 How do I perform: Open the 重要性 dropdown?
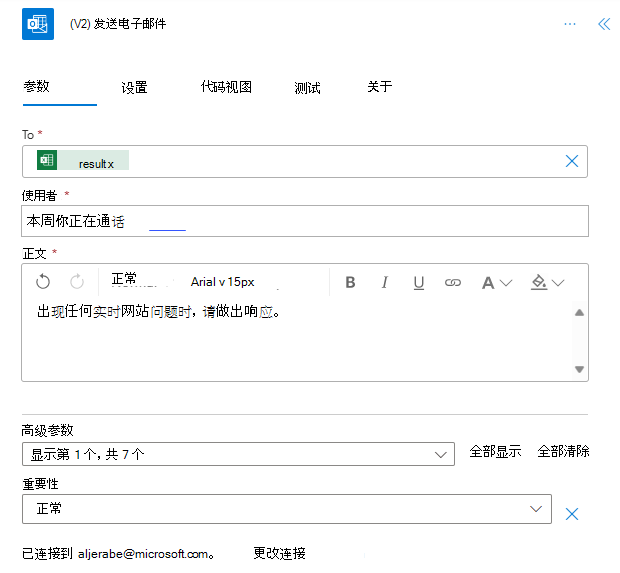pyautogui.click(x=535, y=509)
